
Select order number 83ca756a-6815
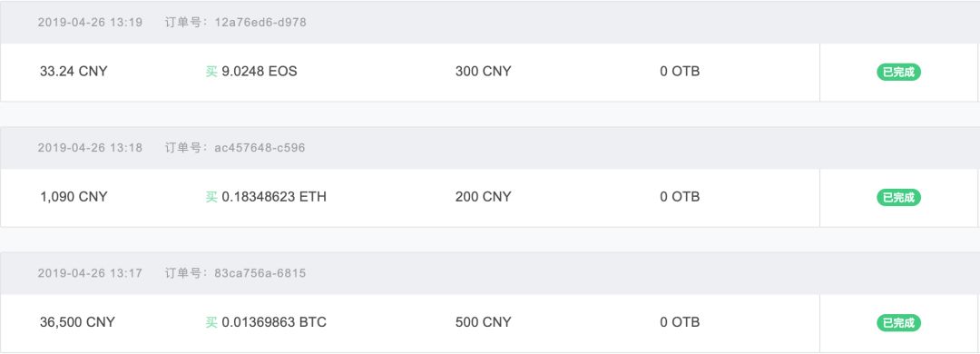click(260, 273)
